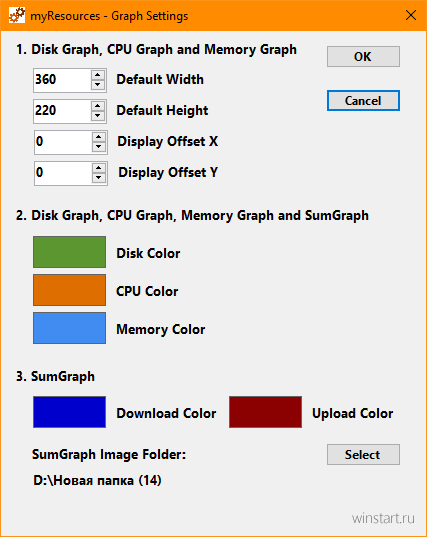
Task: Decrease Display Offset Y with down arrow
Action: 99,178
